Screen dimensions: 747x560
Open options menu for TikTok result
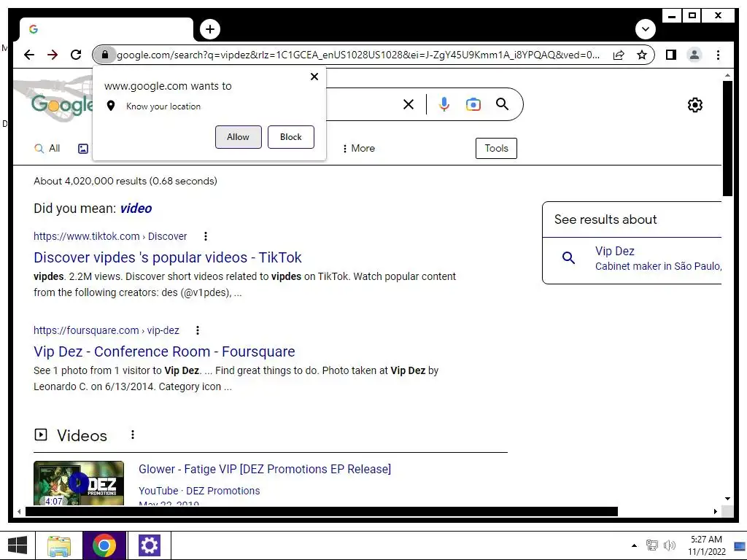point(205,236)
